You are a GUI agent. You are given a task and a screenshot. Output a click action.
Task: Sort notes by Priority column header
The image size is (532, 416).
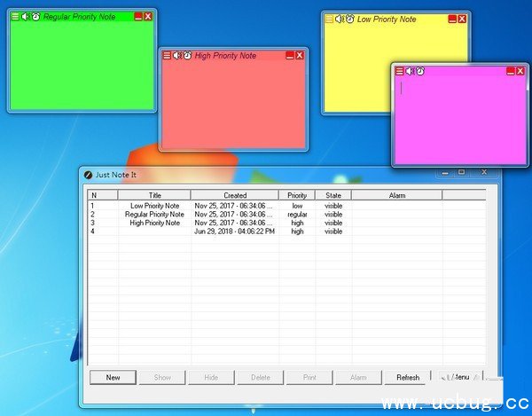[x=297, y=195]
